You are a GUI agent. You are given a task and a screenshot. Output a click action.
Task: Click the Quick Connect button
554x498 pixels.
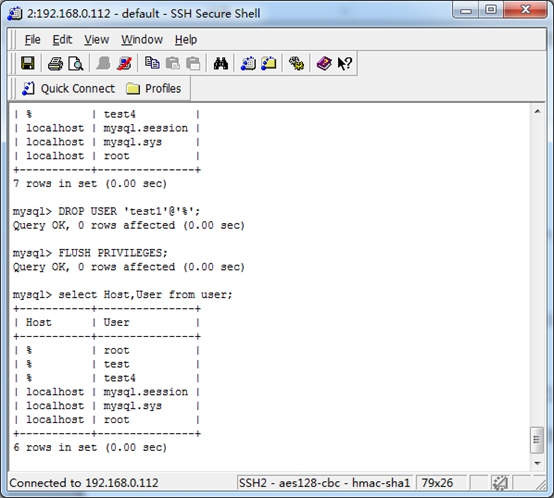[69, 88]
